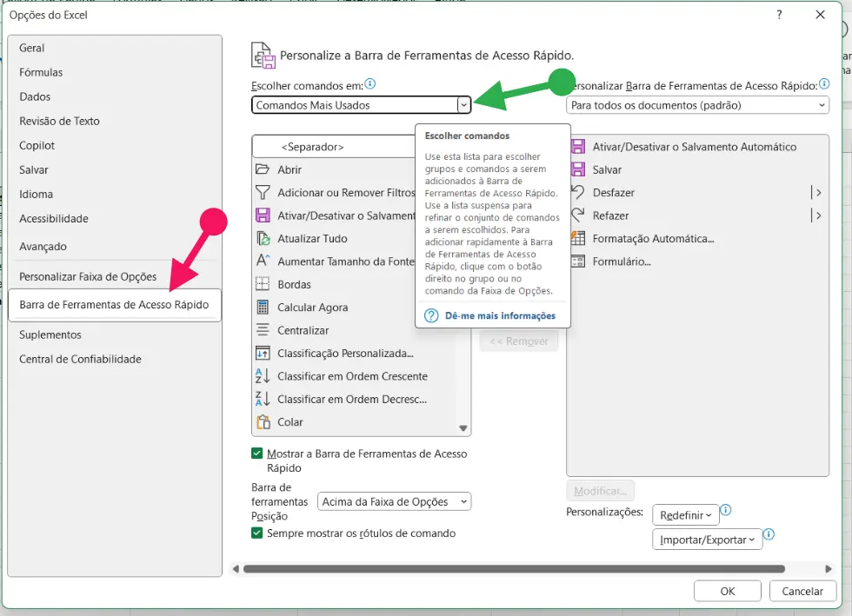Viewport: 852px width, 616px height.
Task: Click the Formatação Automática icon
Action: (x=578, y=238)
